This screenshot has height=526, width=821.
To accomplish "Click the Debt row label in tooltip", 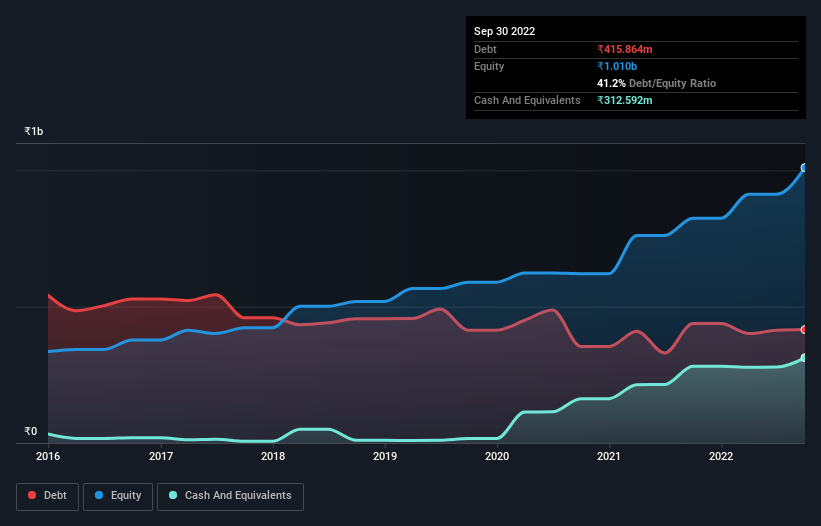I will pos(485,49).
